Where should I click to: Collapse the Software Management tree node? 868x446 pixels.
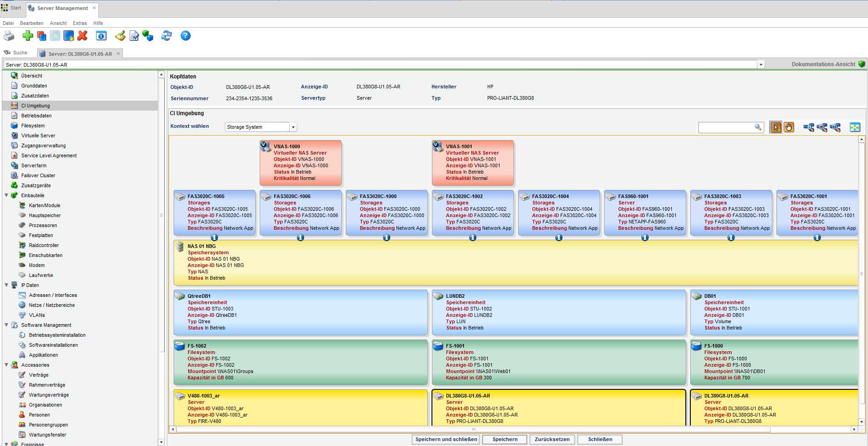pyautogui.click(x=6, y=325)
